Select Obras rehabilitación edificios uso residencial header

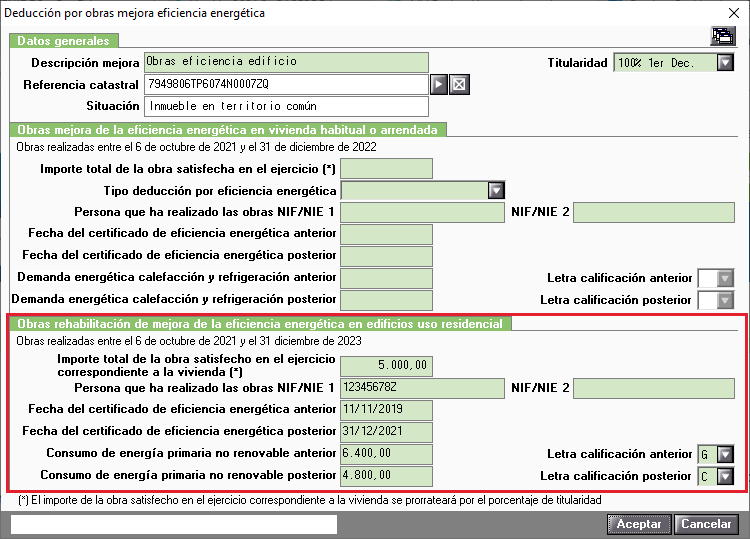(x=260, y=324)
